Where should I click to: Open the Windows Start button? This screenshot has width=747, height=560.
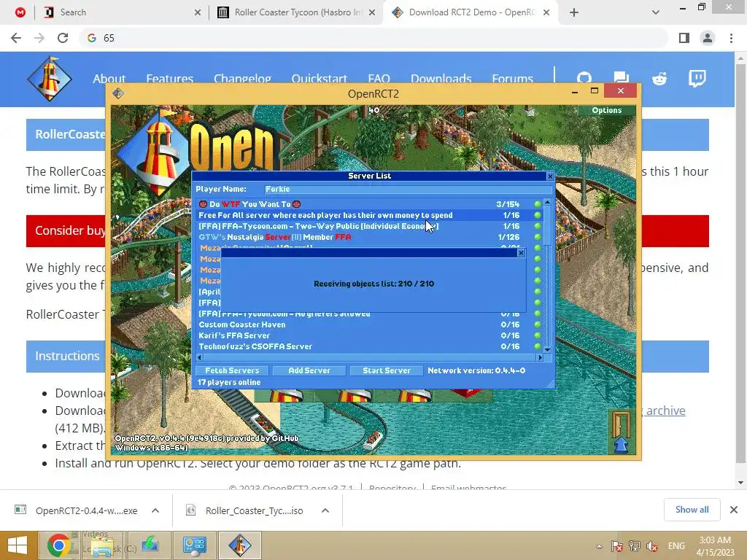pos(17,545)
